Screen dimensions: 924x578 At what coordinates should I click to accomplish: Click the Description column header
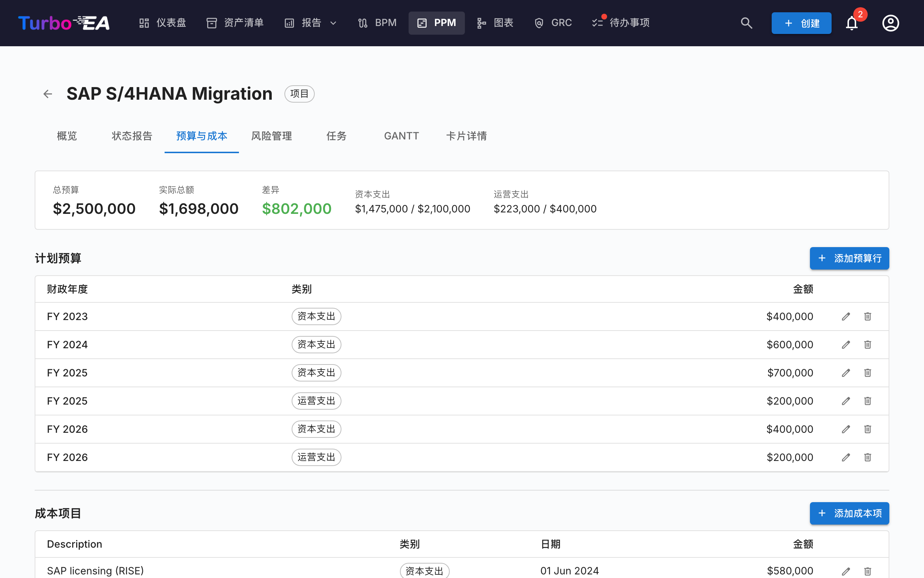(74, 544)
